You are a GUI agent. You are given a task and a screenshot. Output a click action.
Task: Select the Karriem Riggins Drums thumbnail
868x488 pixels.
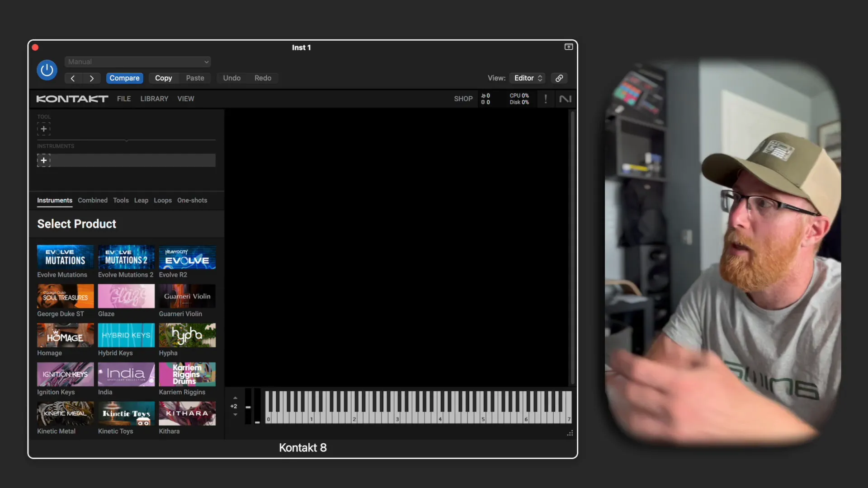pos(187,375)
